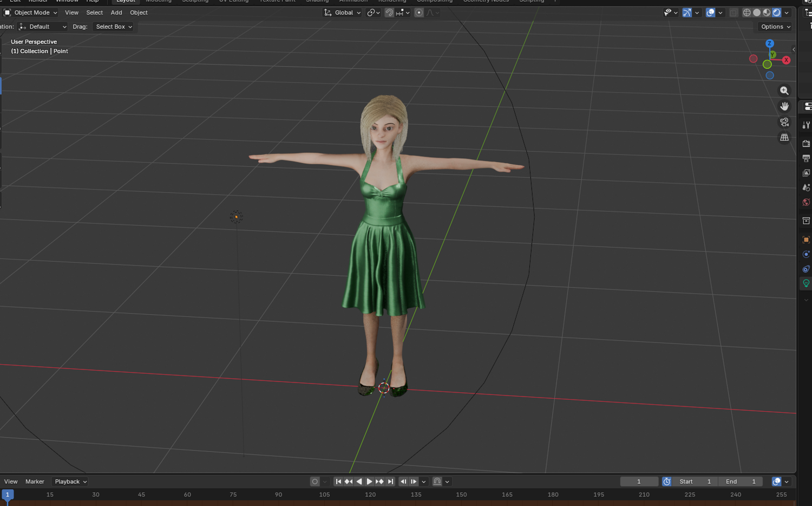Play the animation in reverse
812x506 pixels.
tap(359, 482)
